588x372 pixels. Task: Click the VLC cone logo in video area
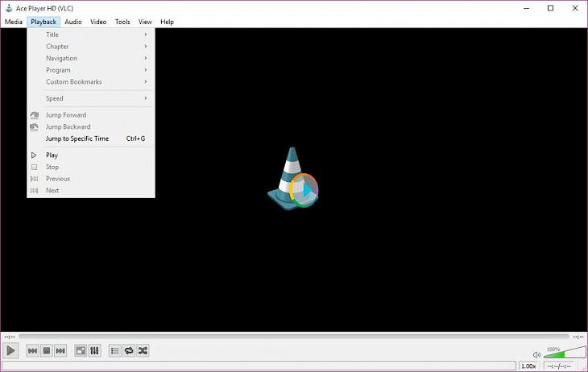coord(293,179)
